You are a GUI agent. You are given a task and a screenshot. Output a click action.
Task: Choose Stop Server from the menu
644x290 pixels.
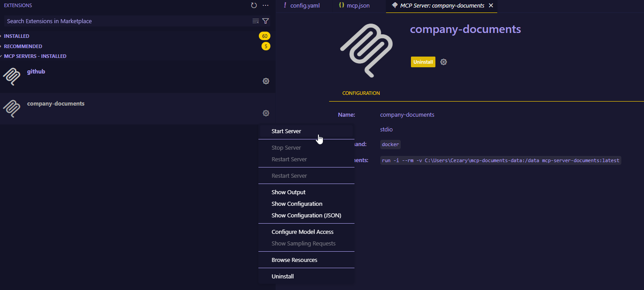point(306,148)
